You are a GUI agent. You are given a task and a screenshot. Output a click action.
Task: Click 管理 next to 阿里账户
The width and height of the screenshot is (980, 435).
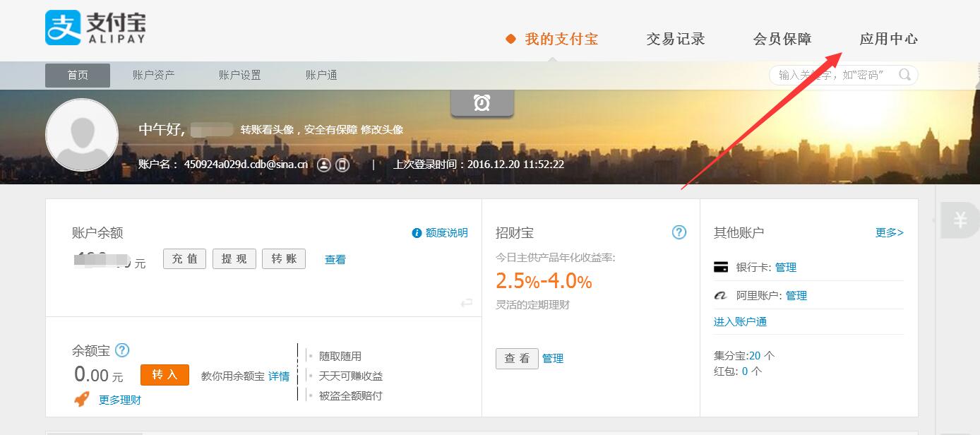click(796, 296)
